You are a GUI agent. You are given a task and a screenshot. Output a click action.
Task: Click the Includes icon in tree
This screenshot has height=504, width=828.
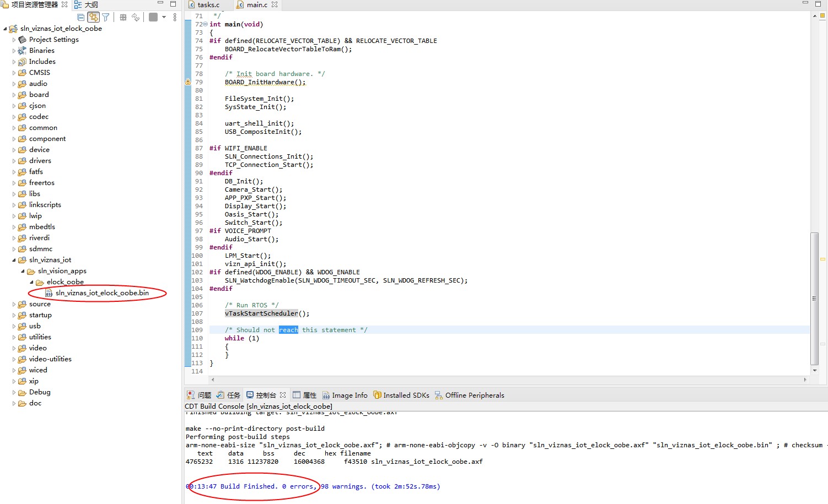[x=22, y=62]
